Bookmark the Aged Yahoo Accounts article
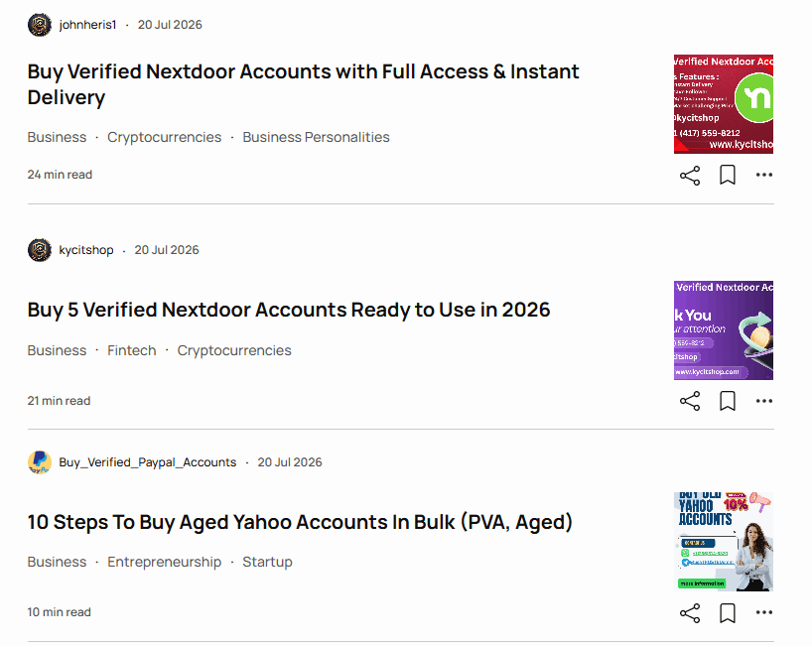The width and height of the screenshot is (812, 646). pyautogui.click(x=728, y=613)
